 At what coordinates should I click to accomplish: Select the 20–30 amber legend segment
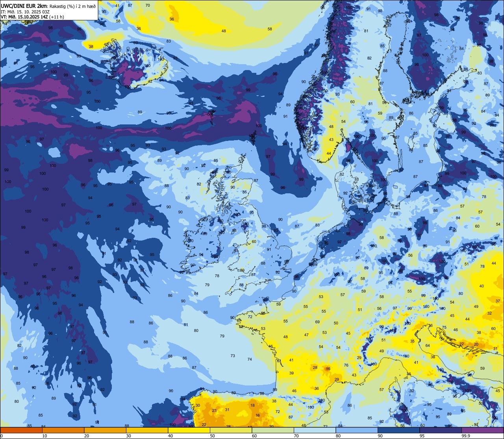click(105, 430)
